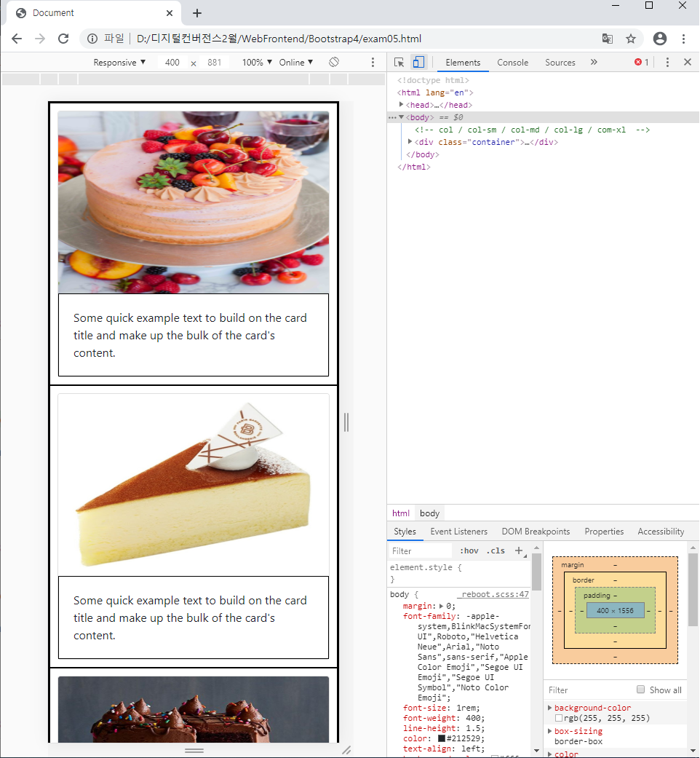Image resolution: width=700 pixels, height=758 pixels.
Task: Expand the head element node
Action: tap(401, 104)
